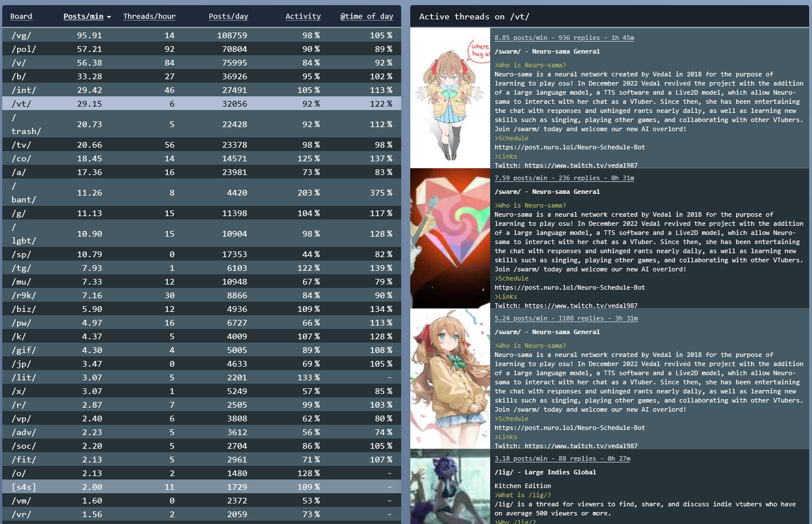Select the /v/ board row
Image resolution: width=812 pixels, height=524 pixels.
[202, 62]
